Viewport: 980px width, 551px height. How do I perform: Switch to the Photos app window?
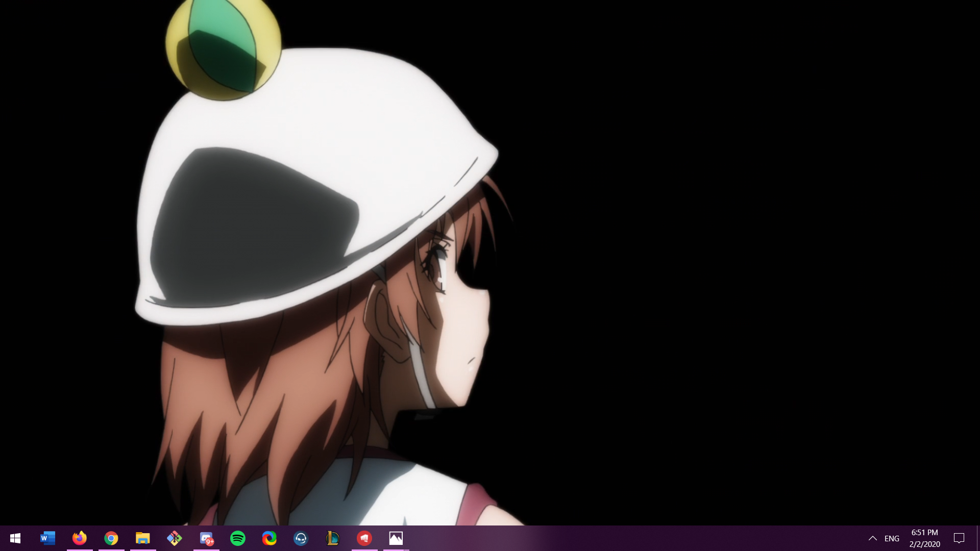tap(396, 538)
